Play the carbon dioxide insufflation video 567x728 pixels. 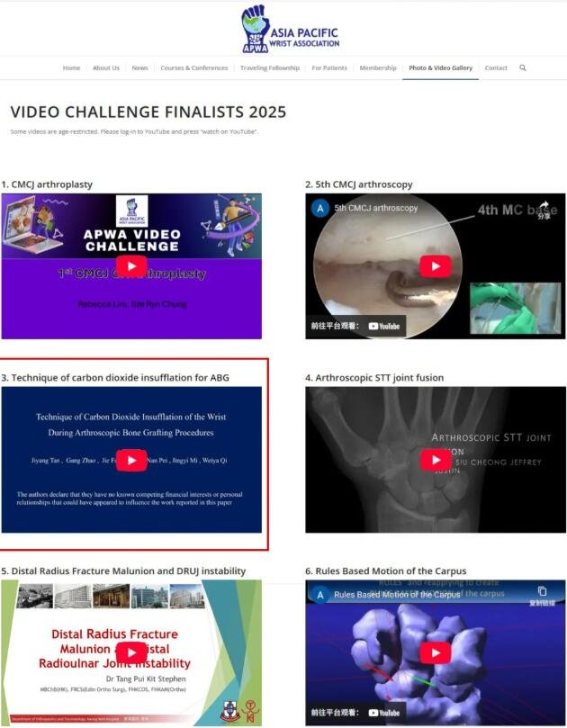(x=131, y=460)
